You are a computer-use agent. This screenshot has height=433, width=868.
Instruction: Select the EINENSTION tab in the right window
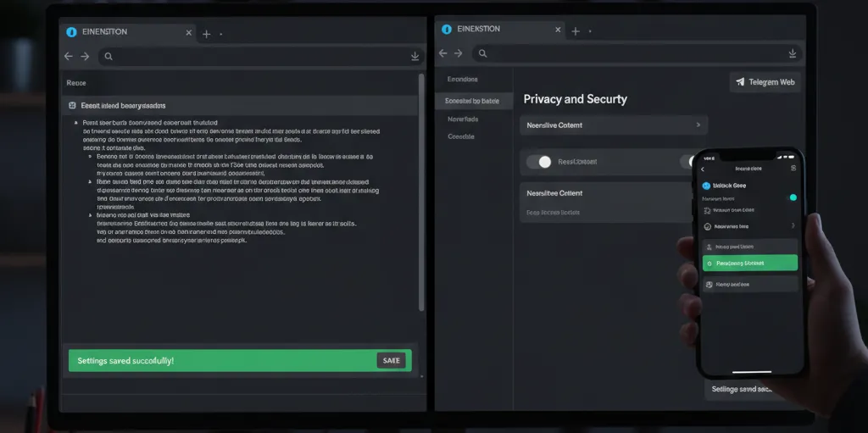[501, 30]
